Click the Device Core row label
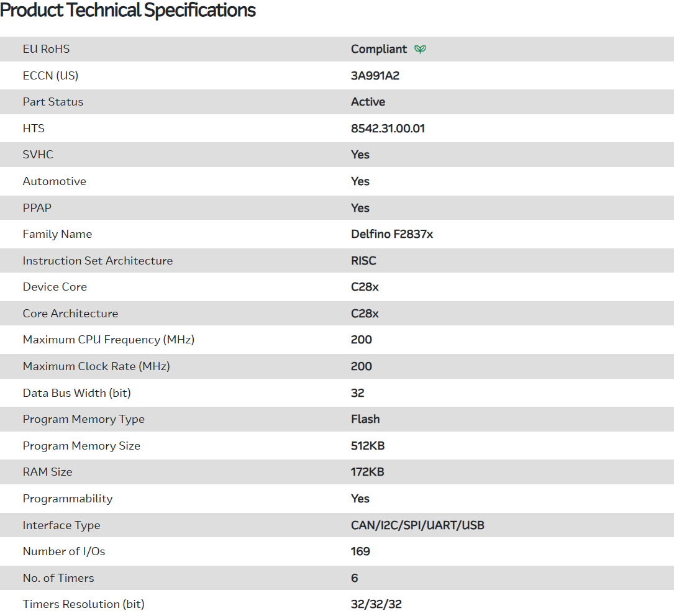 coord(55,287)
